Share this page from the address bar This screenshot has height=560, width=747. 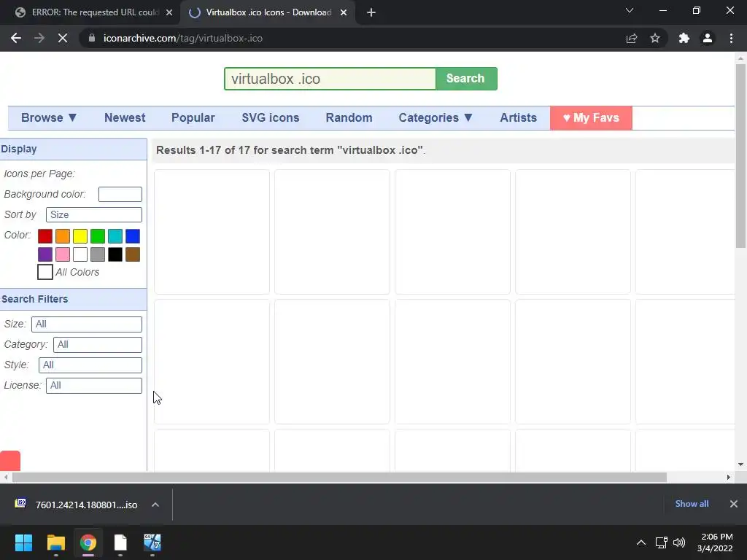(x=632, y=38)
